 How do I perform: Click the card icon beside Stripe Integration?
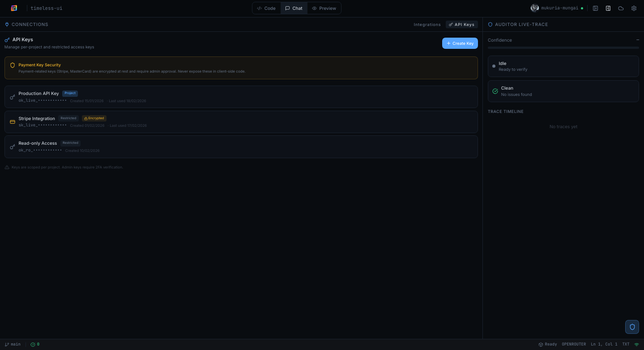pos(13,121)
